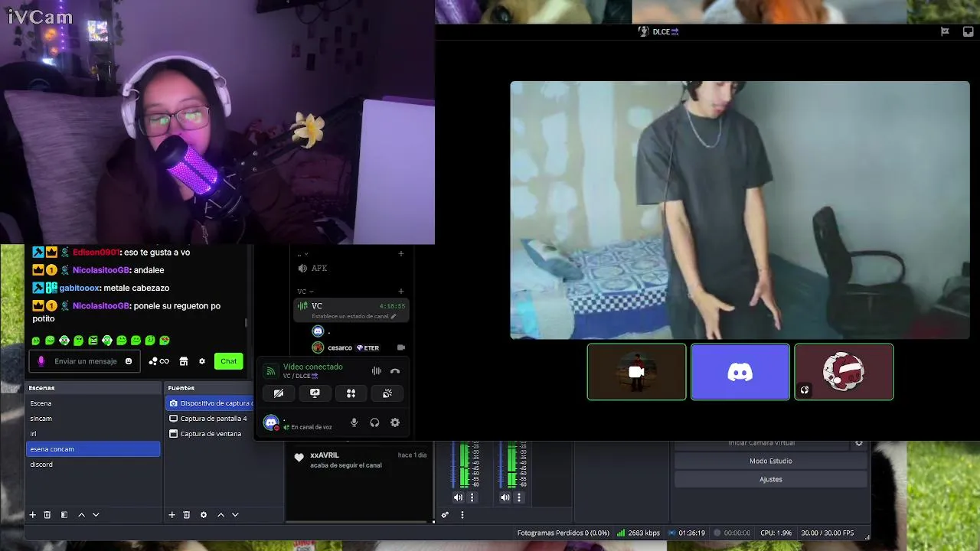Move selected source down in Fuentes
The image size is (980, 551).
(x=235, y=515)
